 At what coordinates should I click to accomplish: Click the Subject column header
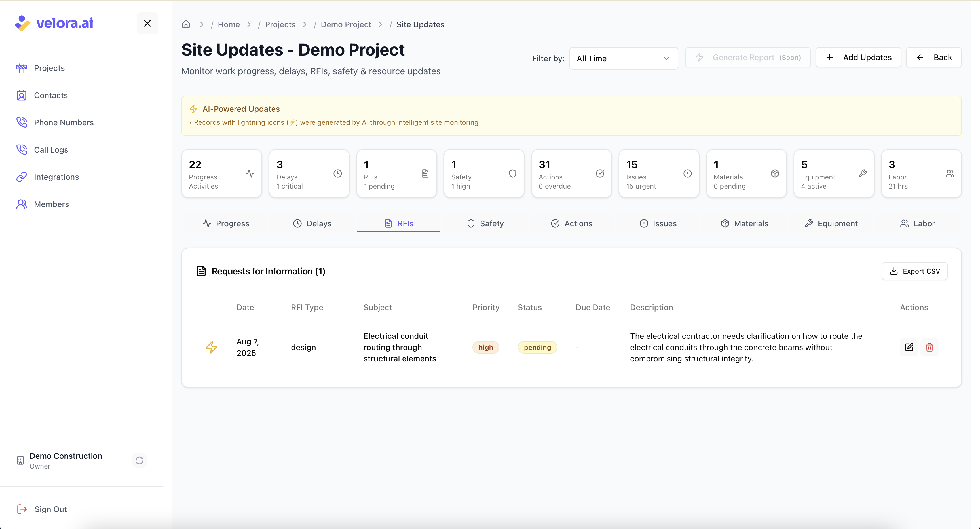click(x=377, y=307)
